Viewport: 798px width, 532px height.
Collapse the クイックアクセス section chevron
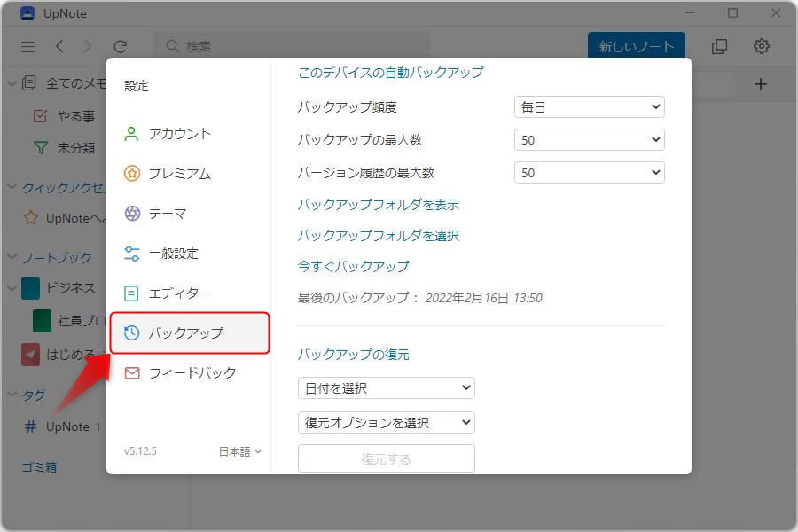click(x=12, y=187)
